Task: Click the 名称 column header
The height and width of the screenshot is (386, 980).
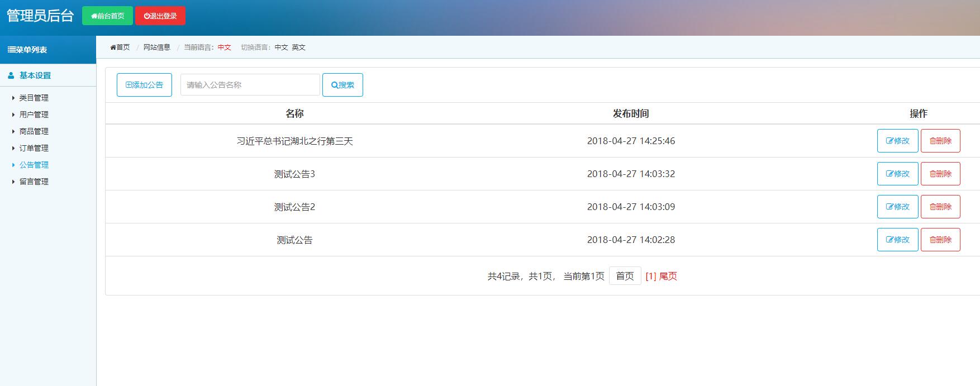Action: point(294,113)
